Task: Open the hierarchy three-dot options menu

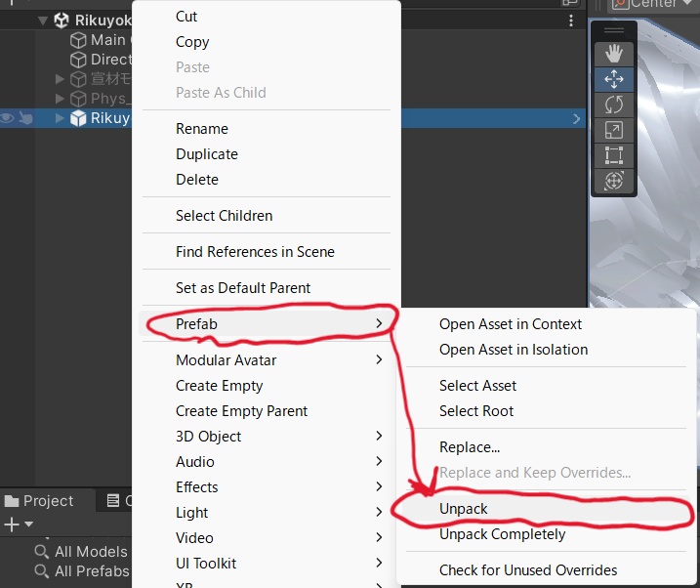Action: (571, 21)
